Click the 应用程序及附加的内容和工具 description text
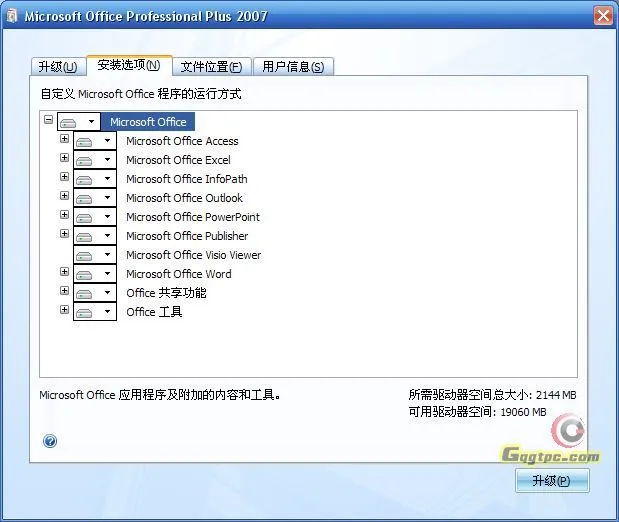Image resolution: width=619 pixels, height=522 pixels. [x=160, y=394]
